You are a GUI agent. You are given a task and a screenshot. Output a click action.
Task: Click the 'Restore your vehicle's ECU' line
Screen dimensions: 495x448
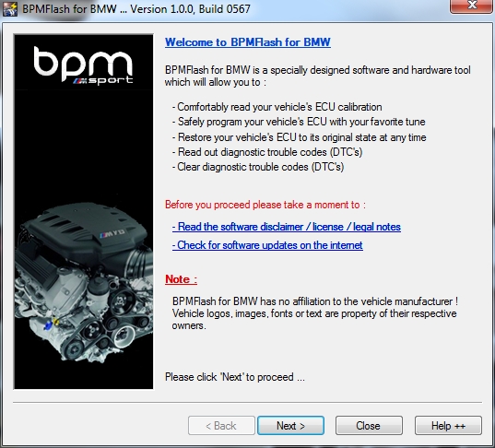tap(299, 137)
